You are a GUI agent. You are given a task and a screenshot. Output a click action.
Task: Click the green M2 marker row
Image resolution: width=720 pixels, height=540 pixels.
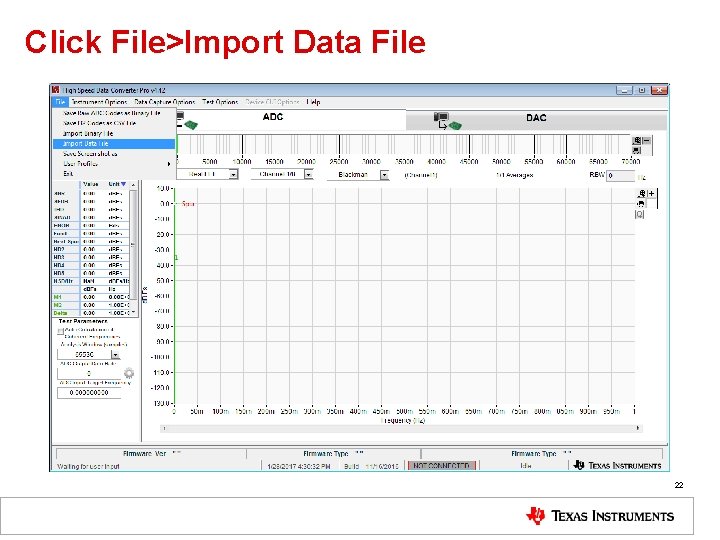(91, 305)
